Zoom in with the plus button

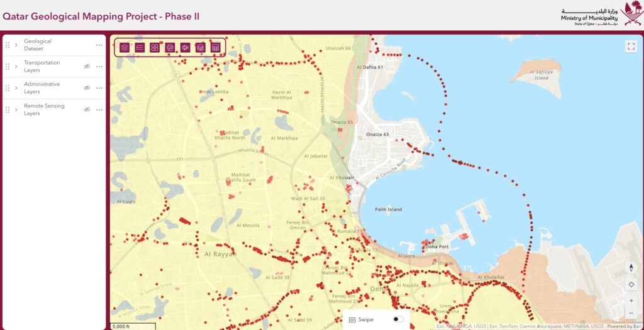pos(631,300)
